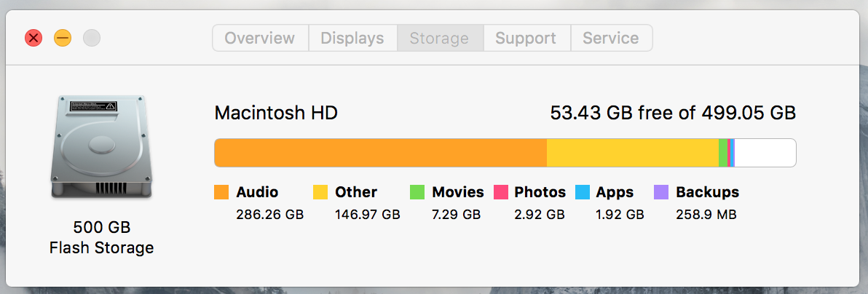This screenshot has width=868, height=294.
Task: Click the Macintosh HD drive icon
Action: click(x=101, y=147)
